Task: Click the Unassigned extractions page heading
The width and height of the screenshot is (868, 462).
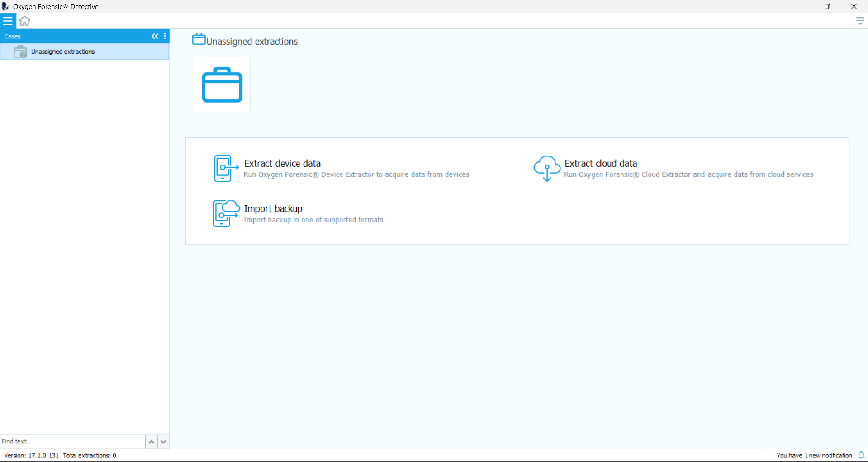Action: 252,42
